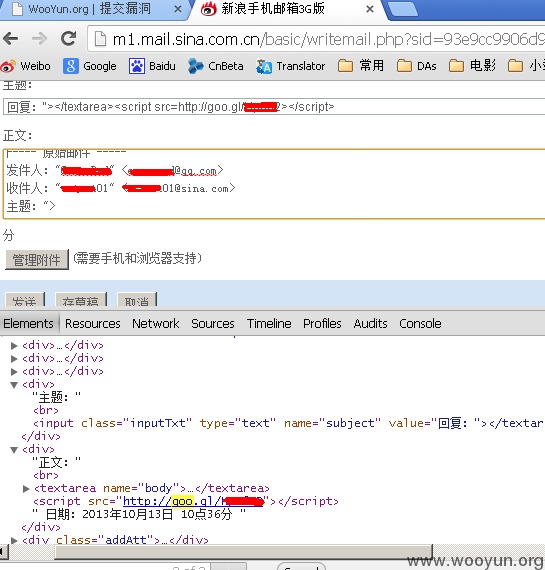This screenshot has width=545, height=570.
Task: Select the script src element line
Action: pos(186,501)
